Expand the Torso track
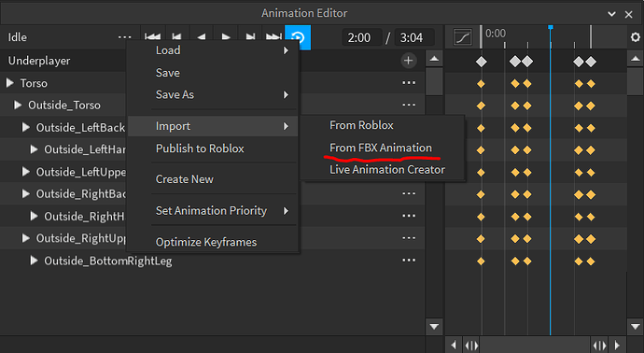Viewport: 644px width, 353px height. 10,83
